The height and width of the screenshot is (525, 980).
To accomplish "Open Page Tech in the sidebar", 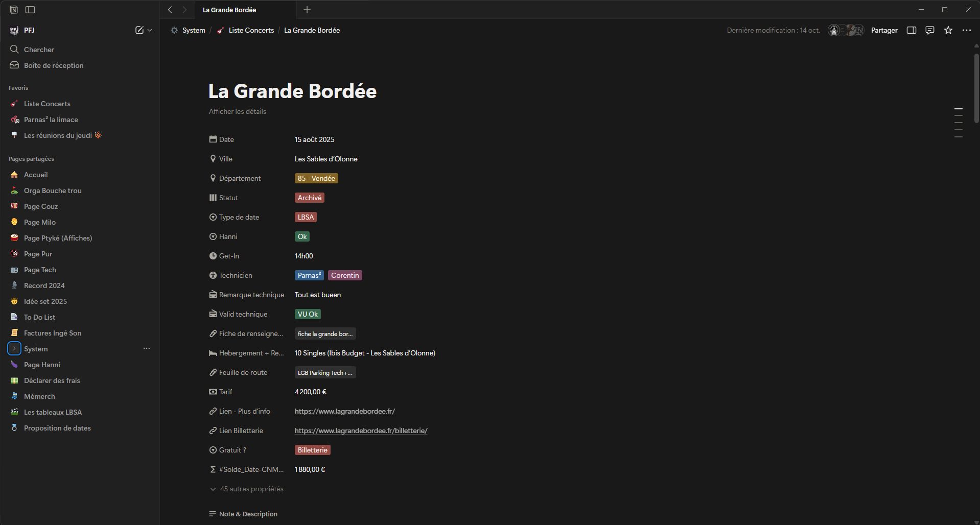I will (40, 270).
